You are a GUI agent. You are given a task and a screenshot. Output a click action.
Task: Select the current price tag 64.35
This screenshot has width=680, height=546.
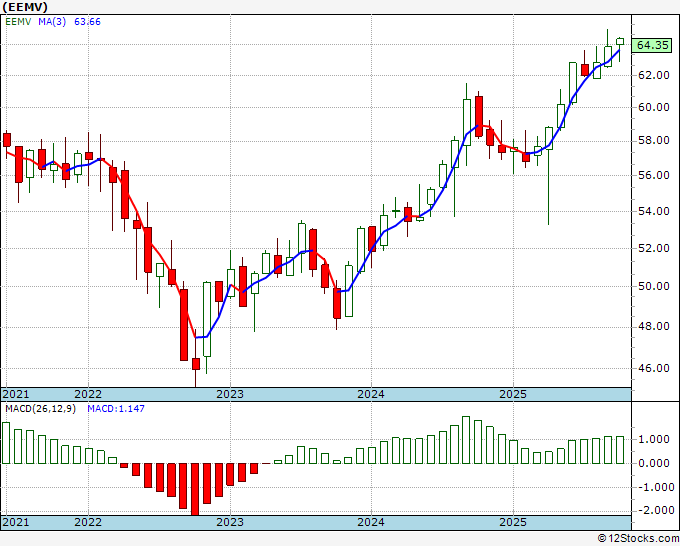pos(652,45)
